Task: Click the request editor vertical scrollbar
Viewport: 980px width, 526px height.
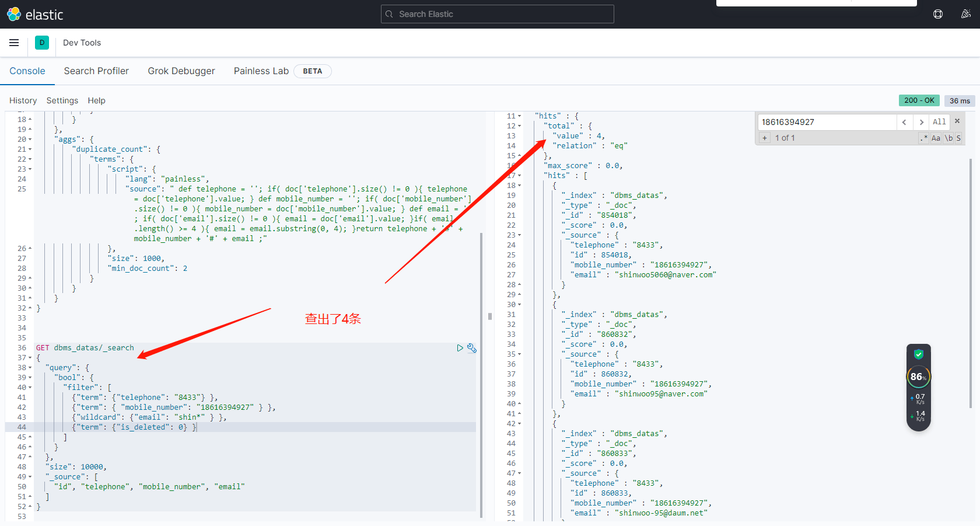Action: coord(481,375)
